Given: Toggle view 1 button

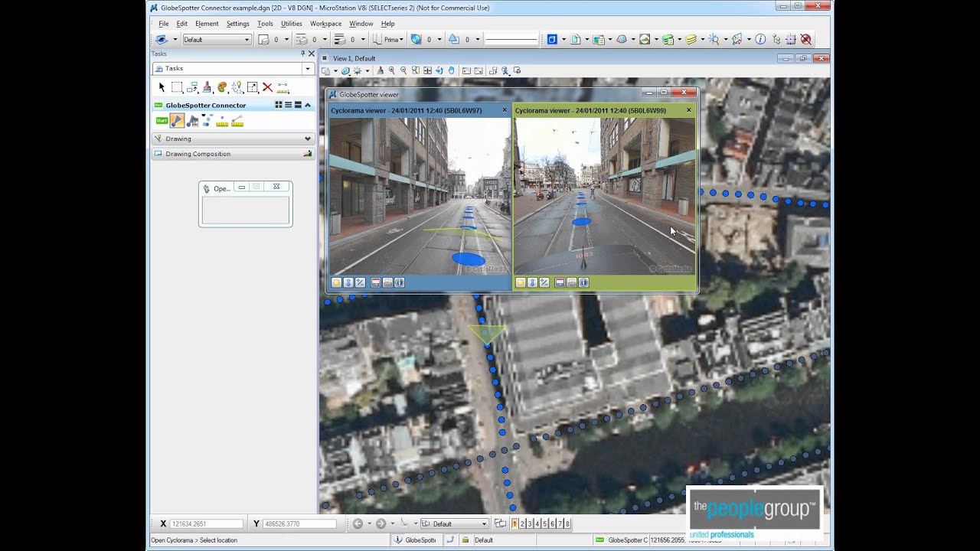Looking at the screenshot, I should tap(514, 523).
